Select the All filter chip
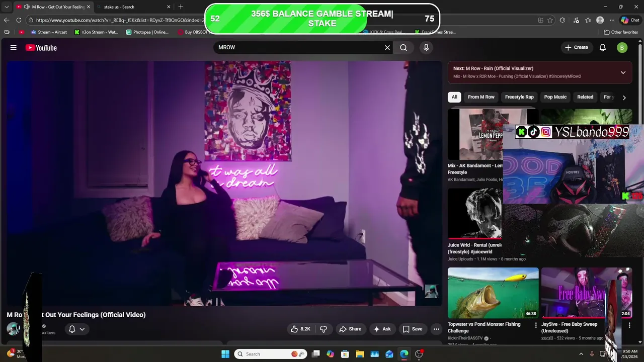The image size is (644, 362). pyautogui.click(x=454, y=97)
